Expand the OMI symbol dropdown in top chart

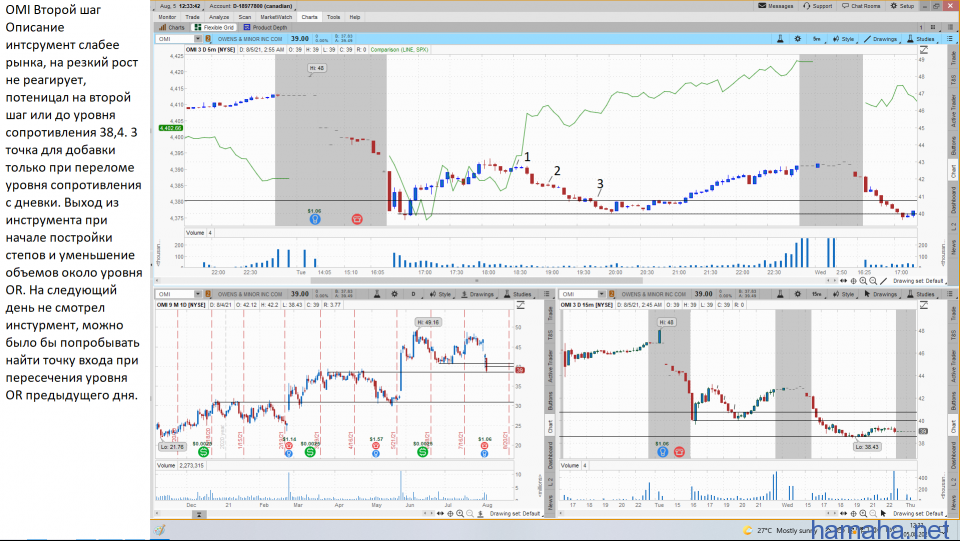click(198, 39)
